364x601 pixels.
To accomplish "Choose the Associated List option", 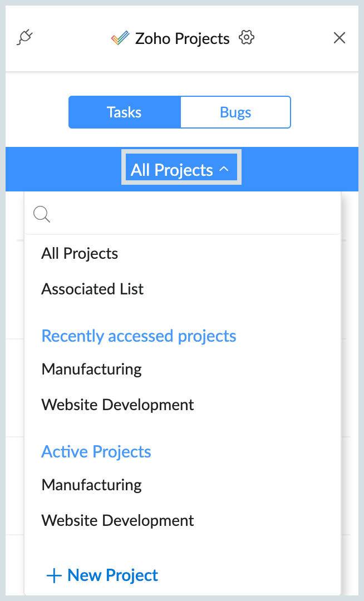I will tap(92, 289).
